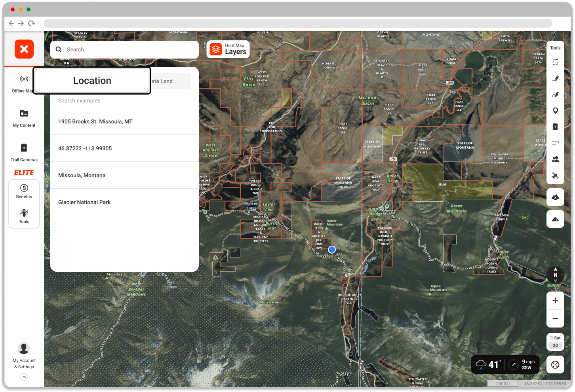Click the McLeod Basin map label
Screen dimensions: 575x392
(x=367, y=100)
